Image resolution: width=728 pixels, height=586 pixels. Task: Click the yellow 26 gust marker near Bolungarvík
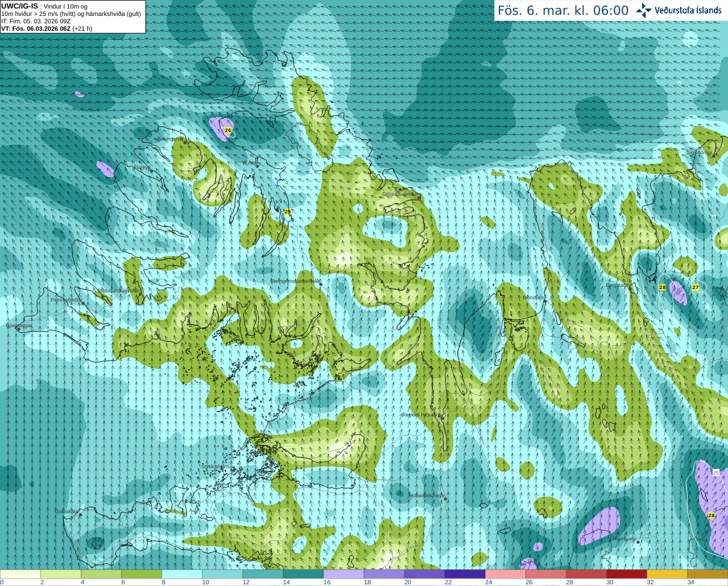[x=228, y=130]
